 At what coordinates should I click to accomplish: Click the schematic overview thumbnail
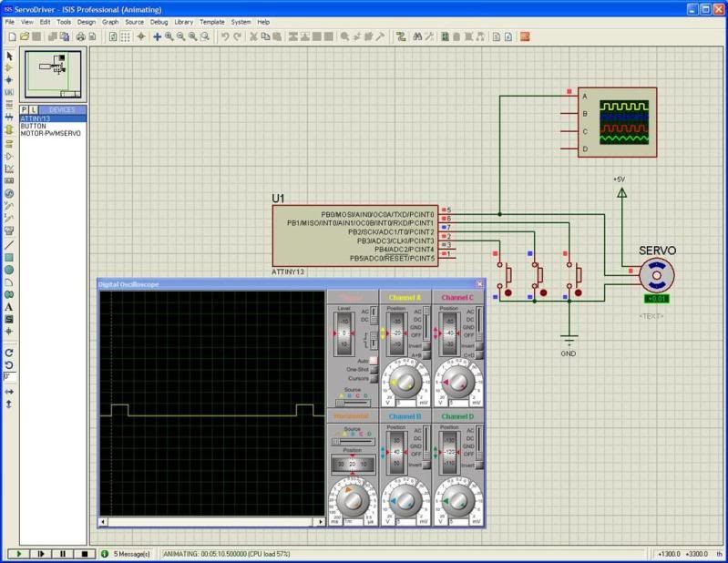tap(54, 75)
